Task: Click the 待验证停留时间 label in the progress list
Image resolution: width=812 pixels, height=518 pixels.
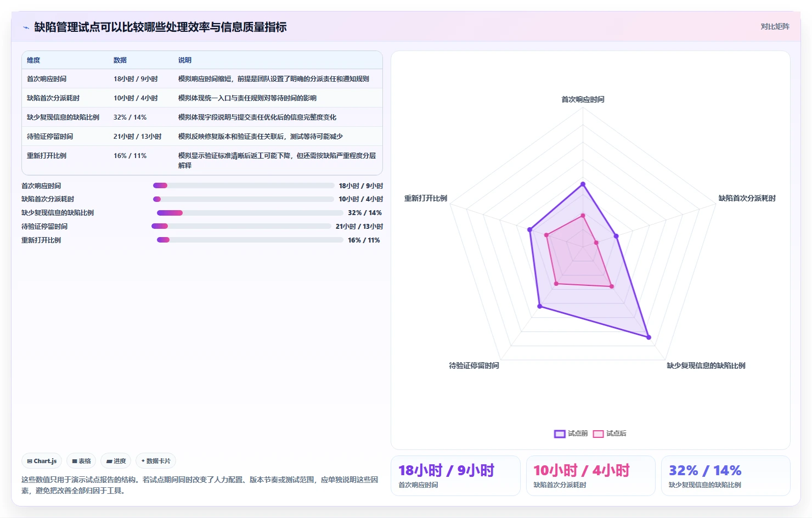Action: point(44,227)
